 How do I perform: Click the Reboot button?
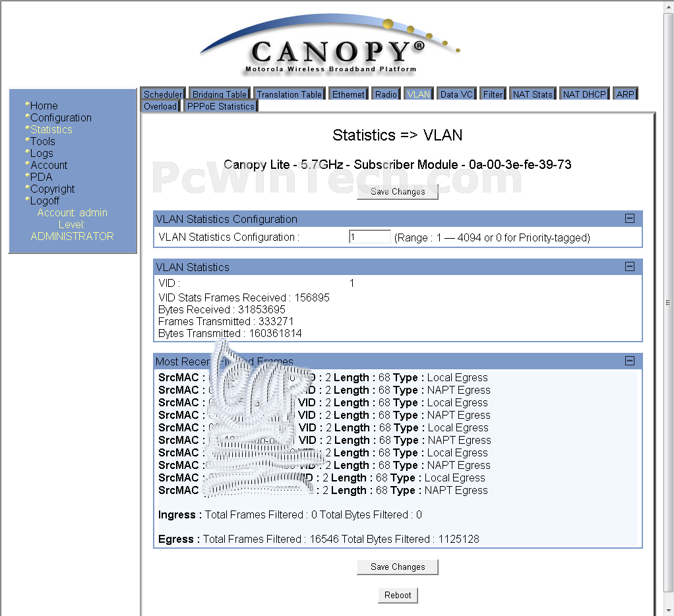tap(398, 596)
